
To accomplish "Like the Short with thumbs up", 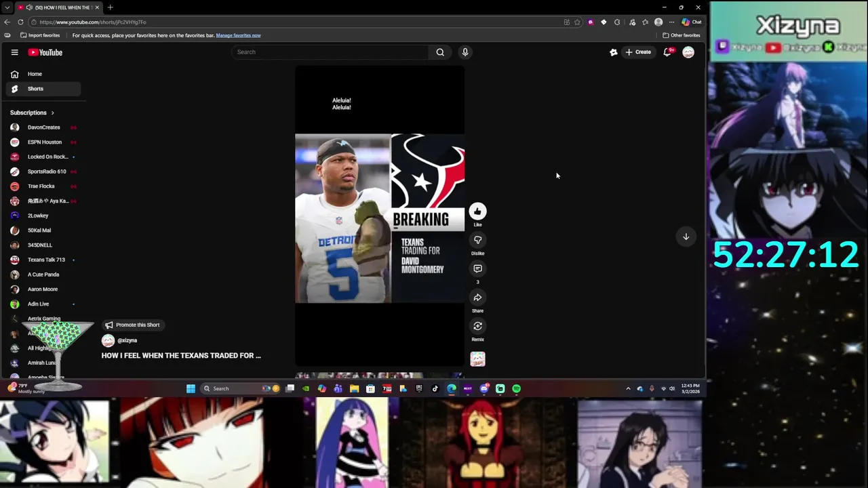I will (x=477, y=211).
